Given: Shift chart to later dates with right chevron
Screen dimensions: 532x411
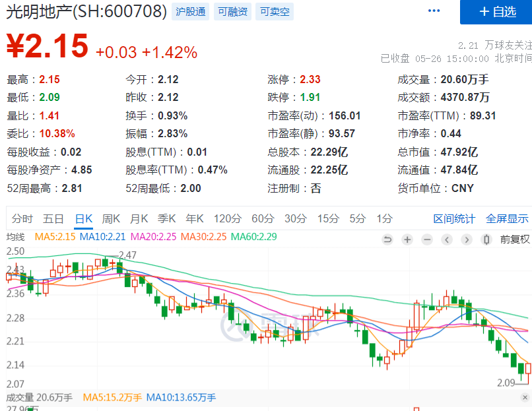Looking at the screenshot, I should (467, 239).
